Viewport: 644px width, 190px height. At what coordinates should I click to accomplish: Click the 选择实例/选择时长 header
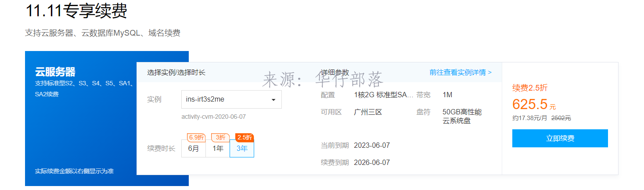pyautogui.click(x=176, y=72)
